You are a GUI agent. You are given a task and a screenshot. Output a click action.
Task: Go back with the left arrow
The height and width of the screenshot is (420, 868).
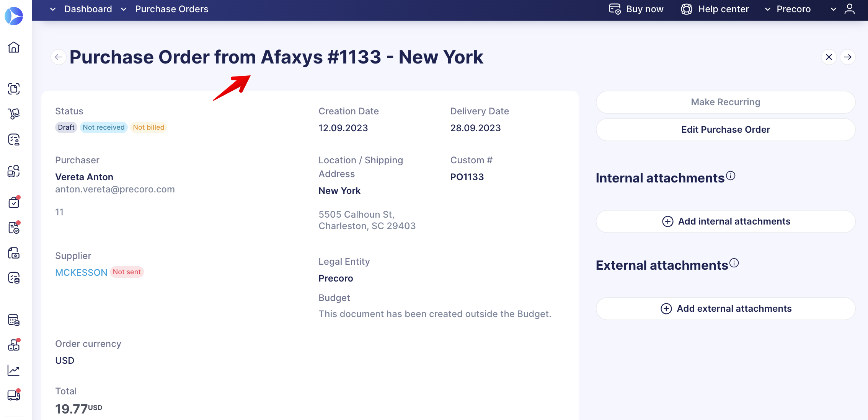coord(58,57)
